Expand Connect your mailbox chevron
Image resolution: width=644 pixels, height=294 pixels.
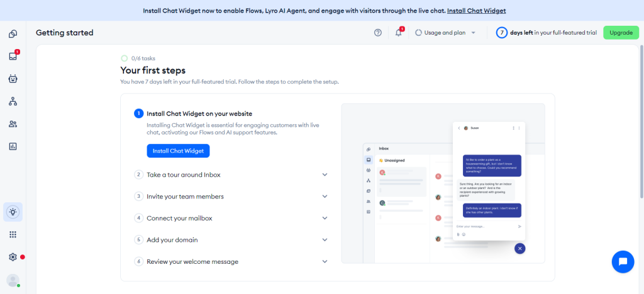(325, 218)
